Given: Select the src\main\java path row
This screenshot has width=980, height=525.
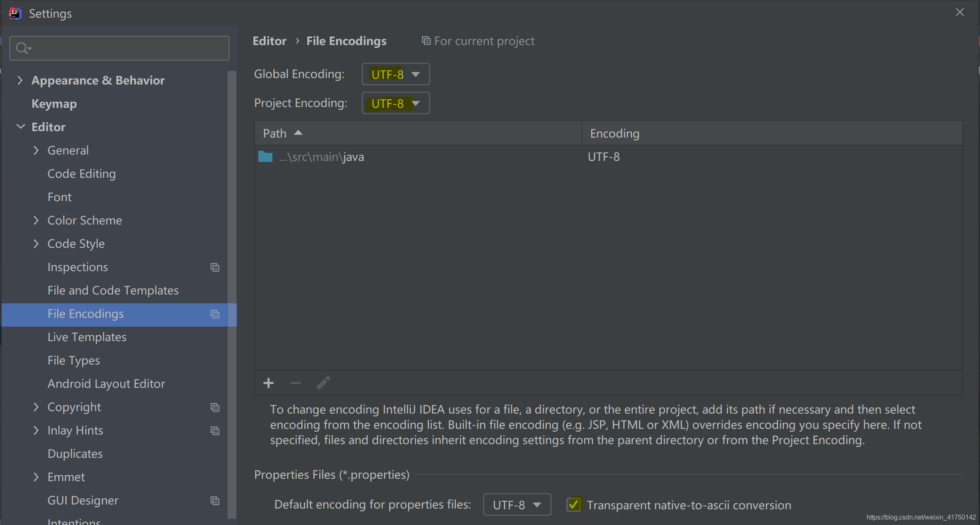Looking at the screenshot, I should (609, 157).
